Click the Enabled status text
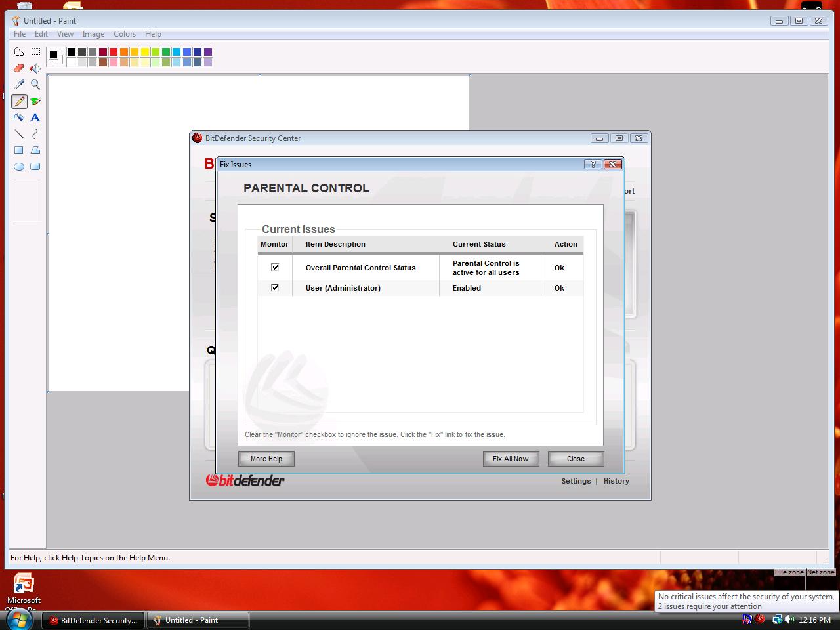 [467, 288]
